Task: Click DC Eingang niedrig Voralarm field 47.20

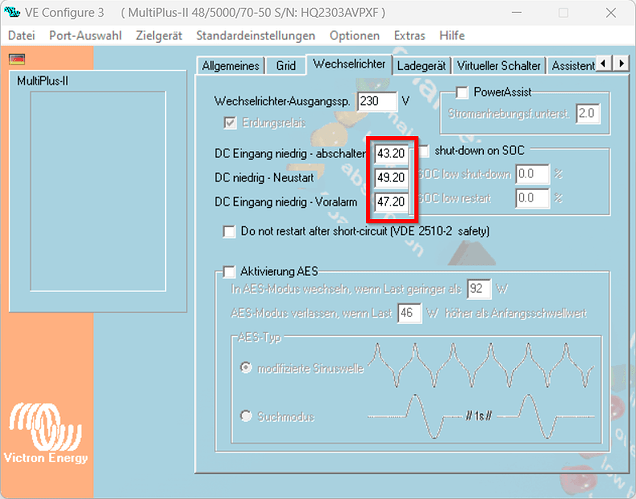Action: click(391, 202)
